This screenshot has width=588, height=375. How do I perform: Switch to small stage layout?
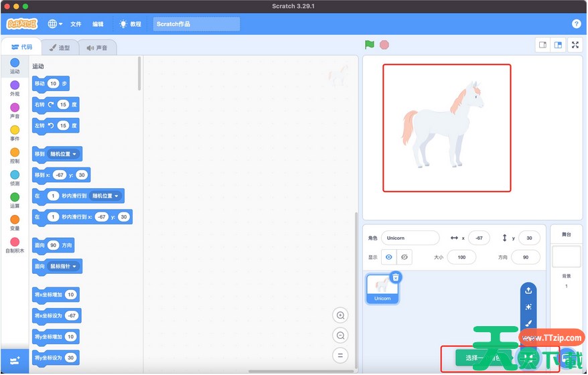tap(543, 45)
